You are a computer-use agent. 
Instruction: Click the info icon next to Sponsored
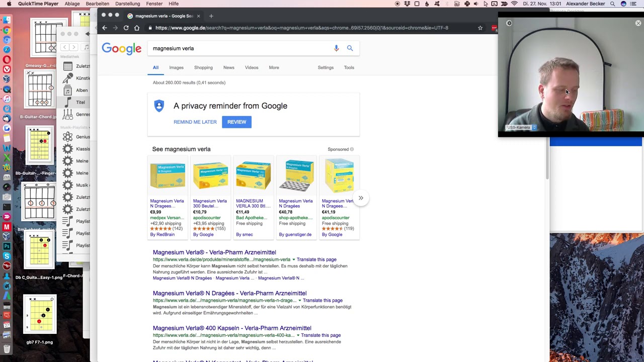352,149
